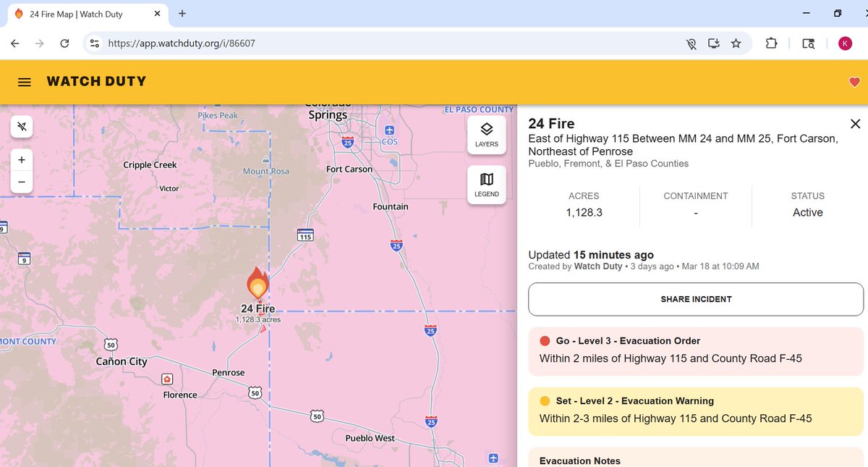Zoom out the map with minus button

22,182
